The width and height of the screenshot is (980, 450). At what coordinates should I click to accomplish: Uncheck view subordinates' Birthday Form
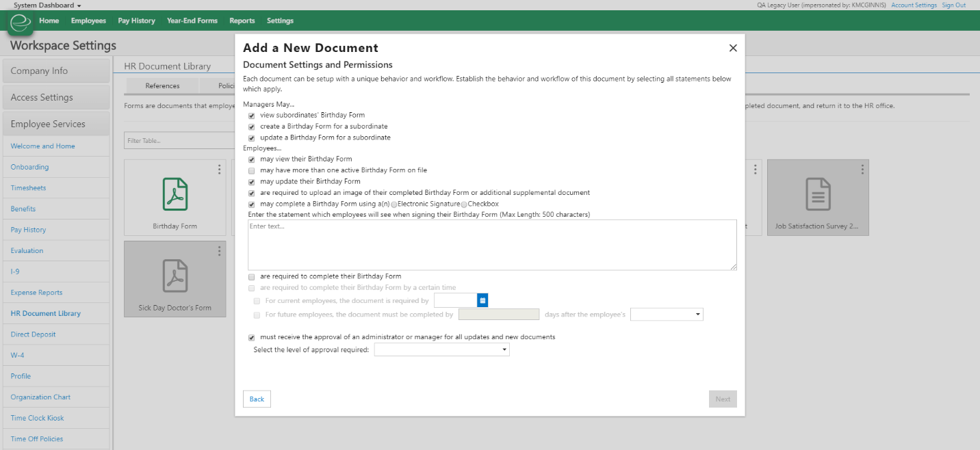pyautogui.click(x=252, y=116)
